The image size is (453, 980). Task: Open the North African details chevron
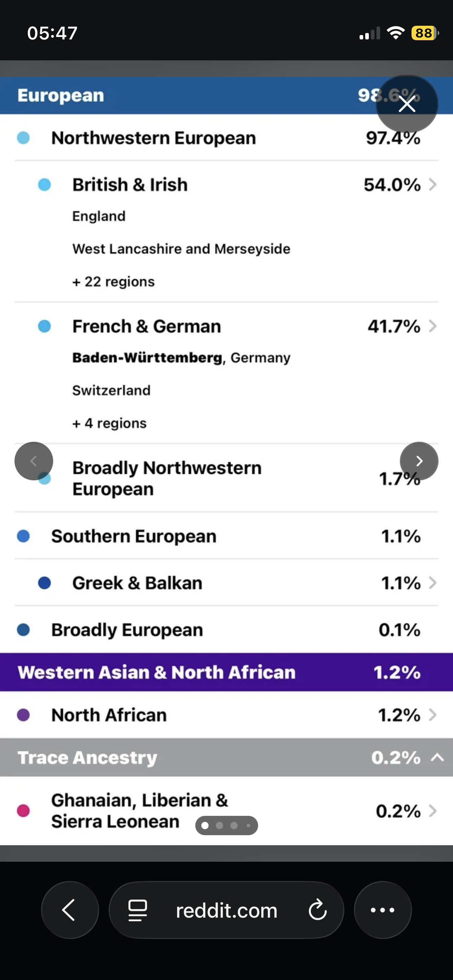[x=433, y=715]
